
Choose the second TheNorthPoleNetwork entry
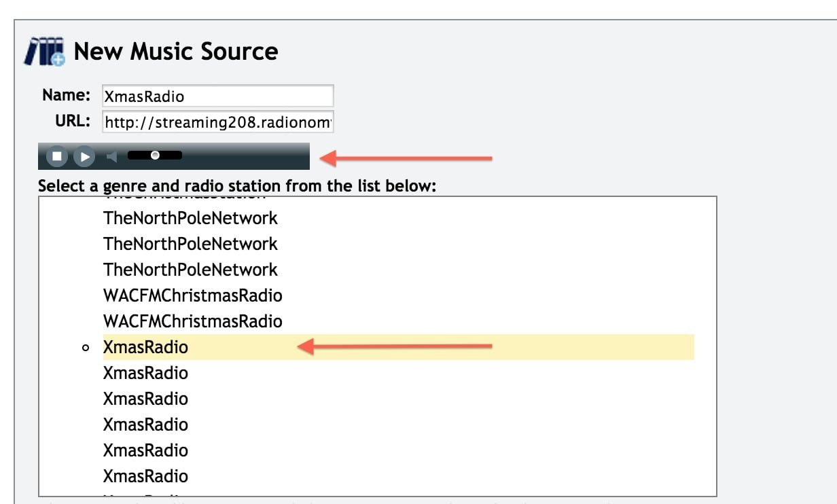click(190, 244)
